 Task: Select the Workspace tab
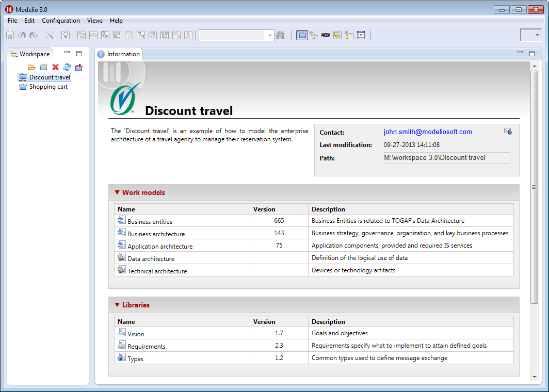pyautogui.click(x=30, y=54)
